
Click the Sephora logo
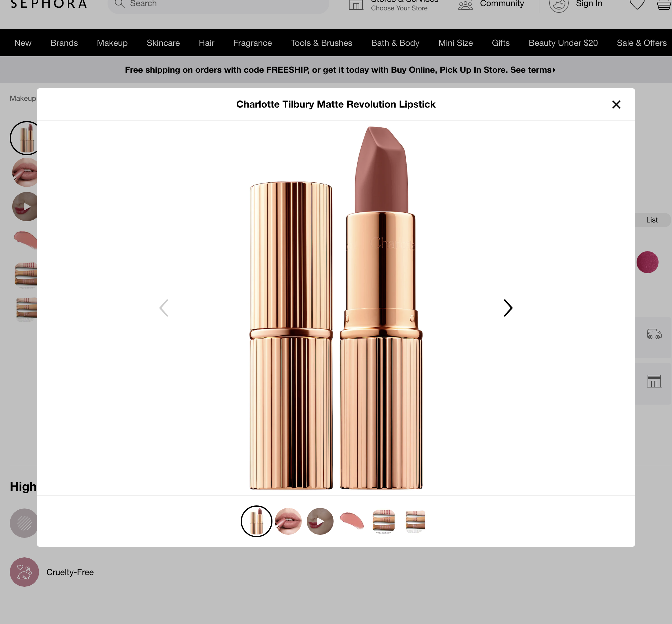click(x=49, y=4)
